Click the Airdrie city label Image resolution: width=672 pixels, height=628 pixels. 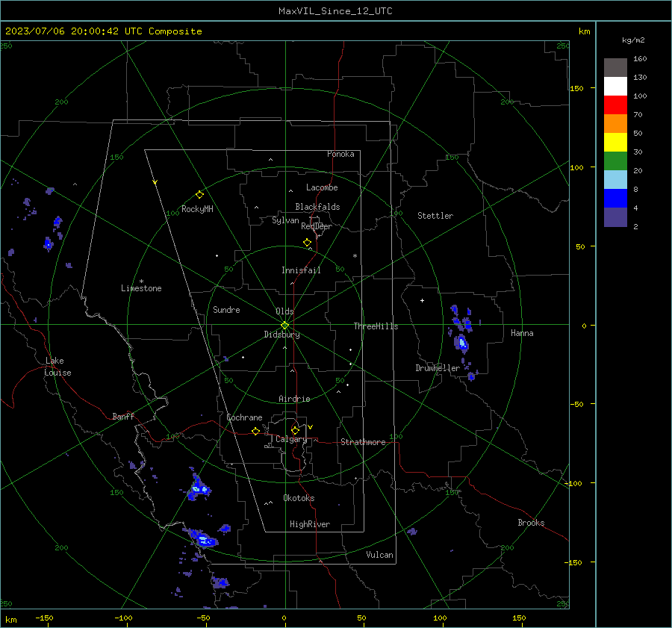(294, 399)
